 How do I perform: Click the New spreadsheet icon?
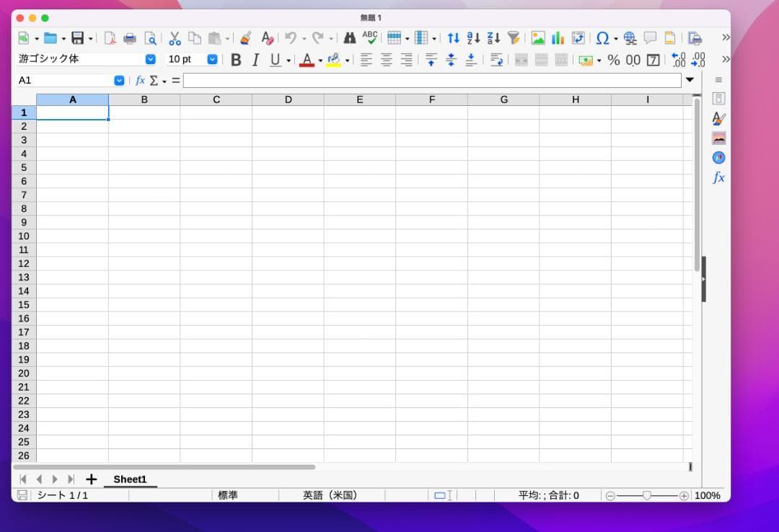tap(24, 37)
